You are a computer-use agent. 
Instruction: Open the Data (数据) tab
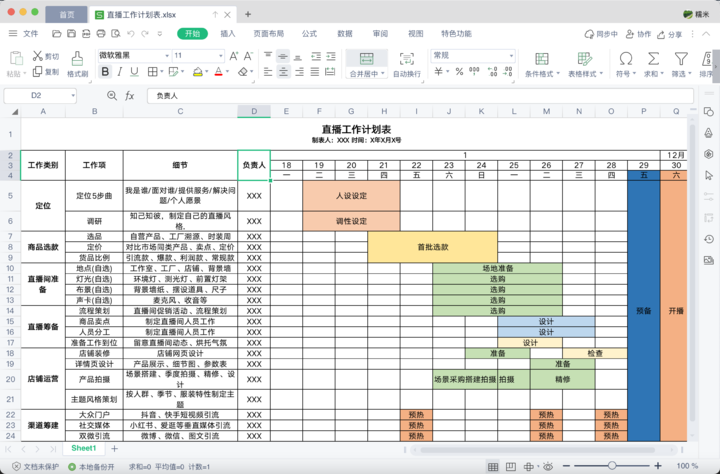pyautogui.click(x=344, y=34)
